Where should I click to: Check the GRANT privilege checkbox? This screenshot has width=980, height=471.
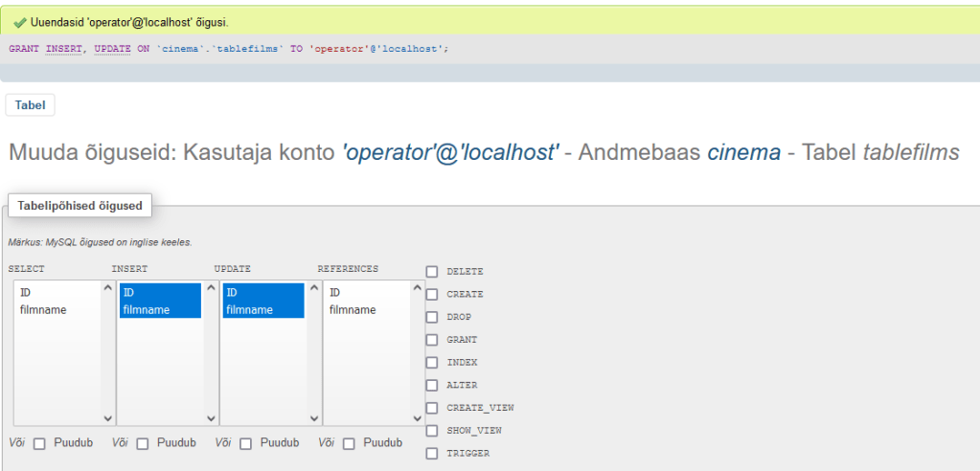(432, 340)
